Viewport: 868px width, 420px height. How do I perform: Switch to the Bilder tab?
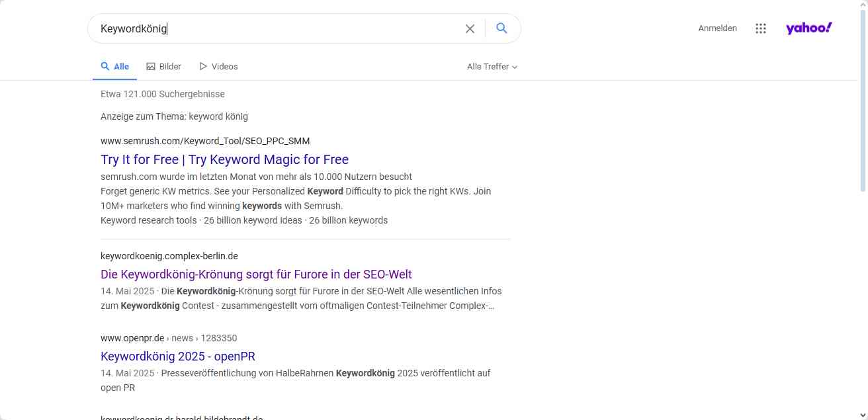pos(163,67)
